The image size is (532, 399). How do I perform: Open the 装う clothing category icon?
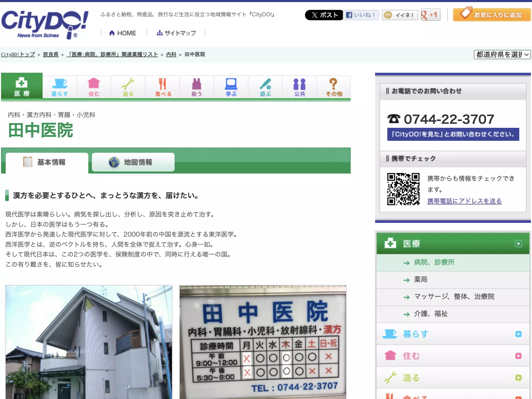tap(197, 87)
